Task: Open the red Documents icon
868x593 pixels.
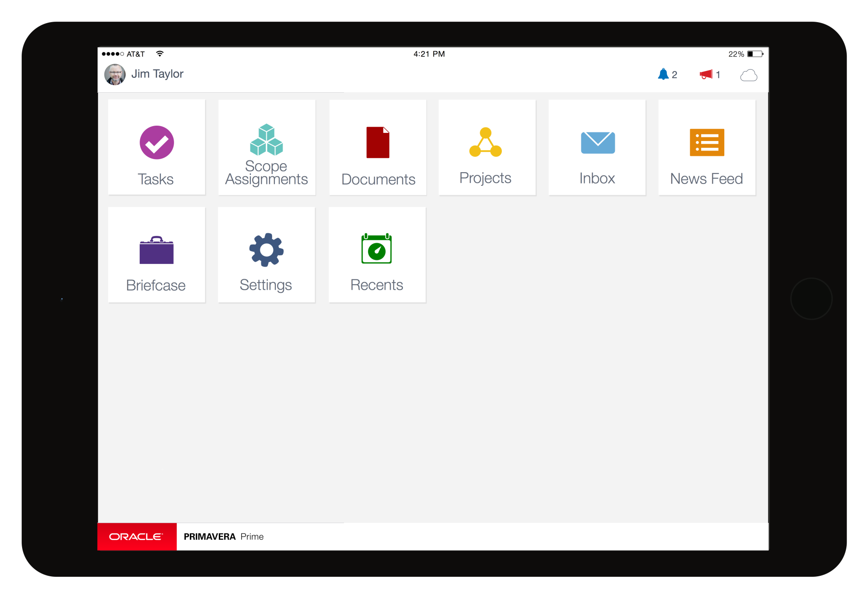Action: click(378, 143)
